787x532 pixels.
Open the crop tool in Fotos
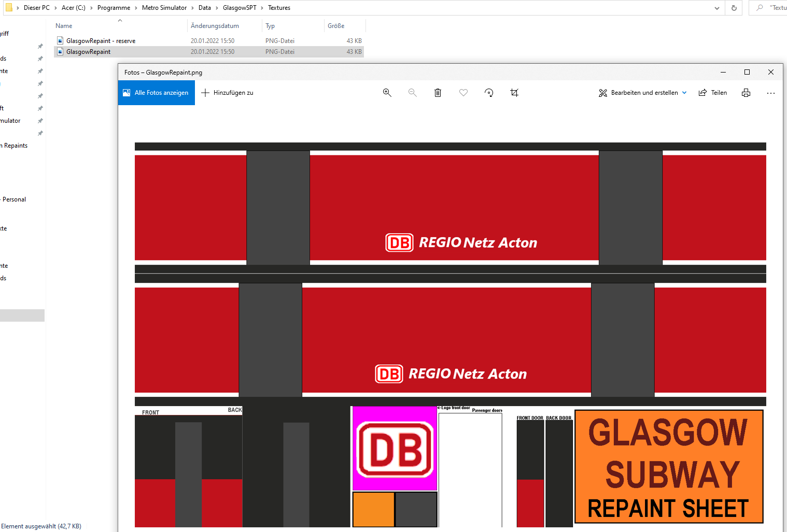pos(514,93)
